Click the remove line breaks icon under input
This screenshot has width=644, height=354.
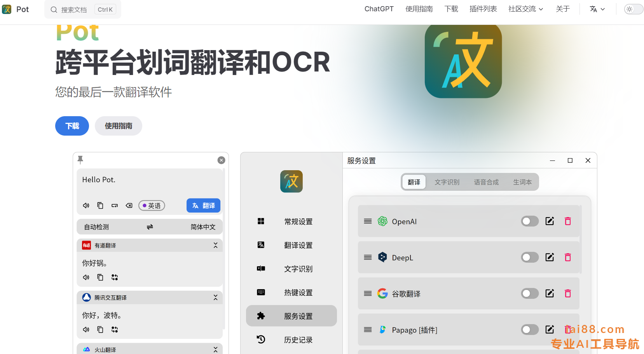coord(115,206)
